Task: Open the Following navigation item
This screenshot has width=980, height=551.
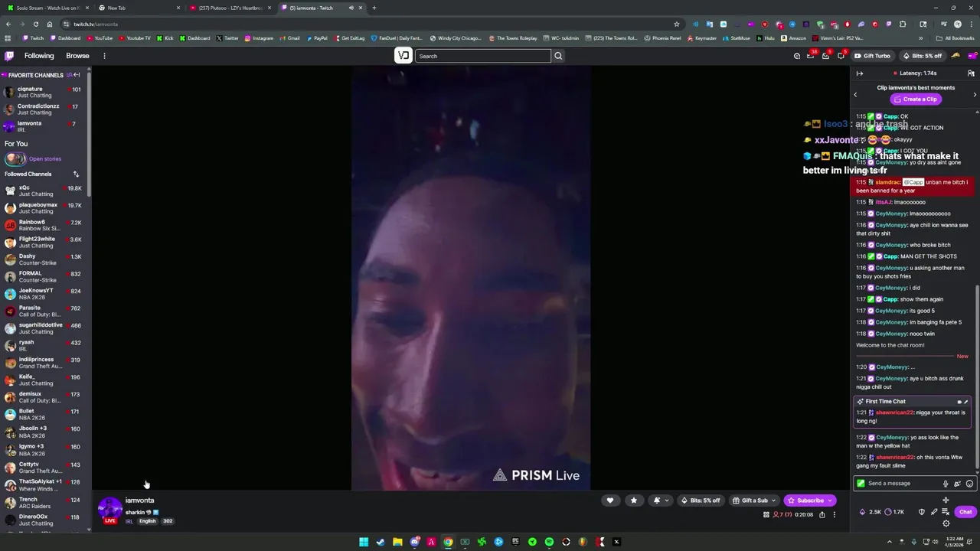Action: coord(39,56)
